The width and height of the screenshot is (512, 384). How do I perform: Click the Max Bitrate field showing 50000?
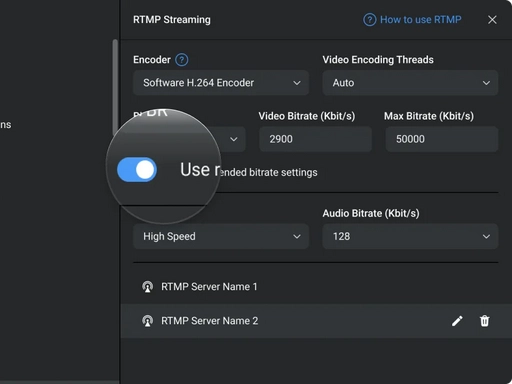442,139
